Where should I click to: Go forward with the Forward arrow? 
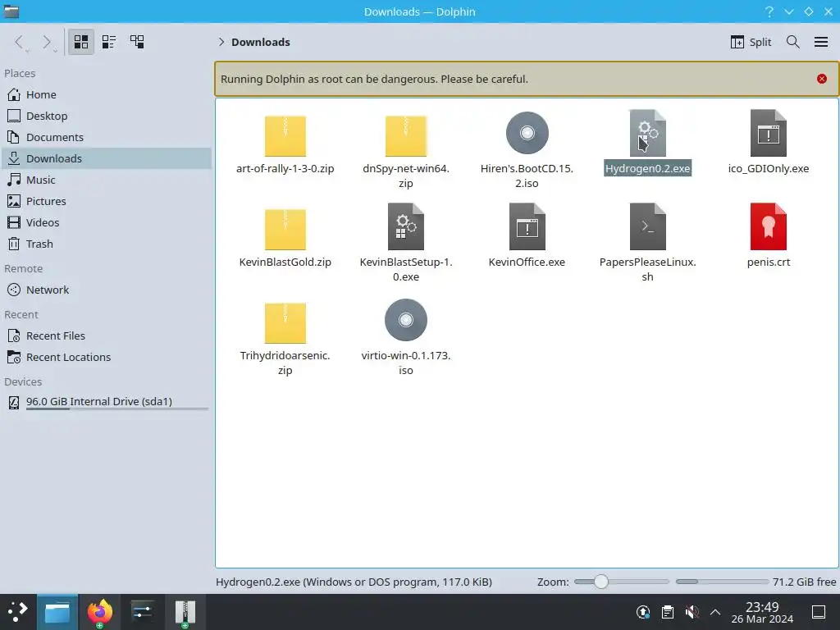(x=47, y=42)
